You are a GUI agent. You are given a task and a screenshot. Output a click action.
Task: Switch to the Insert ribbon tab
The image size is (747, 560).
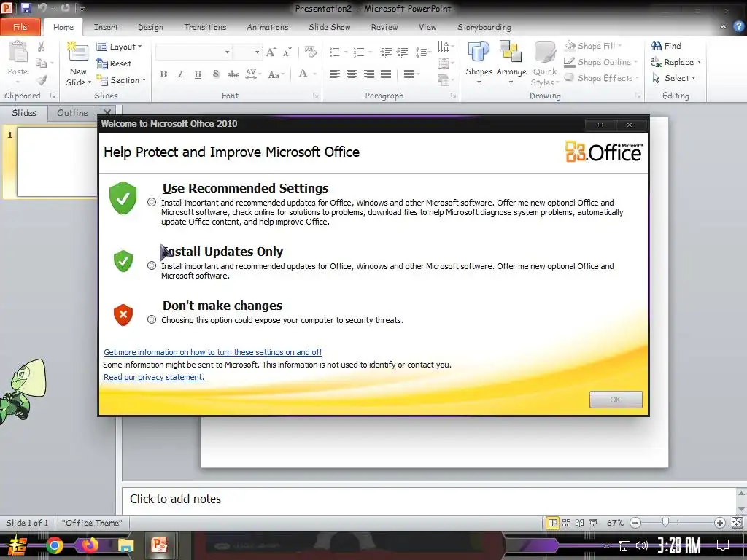pos(106,27)
